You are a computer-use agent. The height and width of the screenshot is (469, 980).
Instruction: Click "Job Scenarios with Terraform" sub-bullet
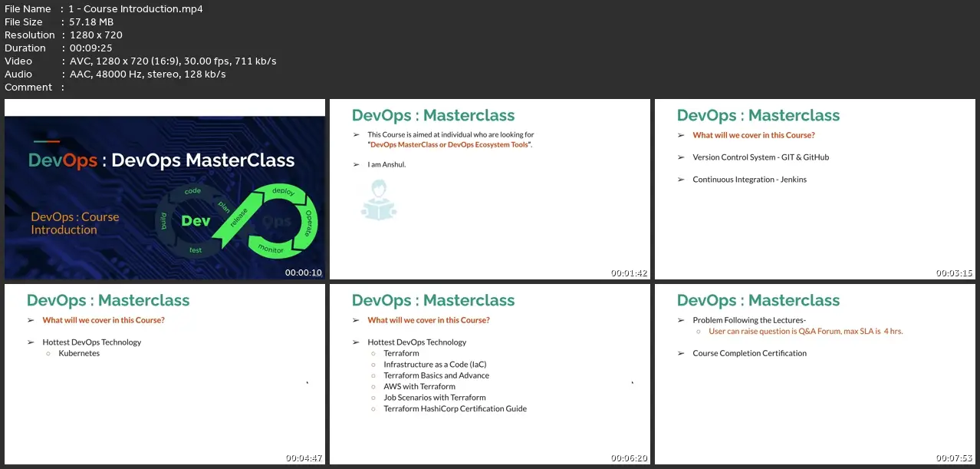coord(435,398)
